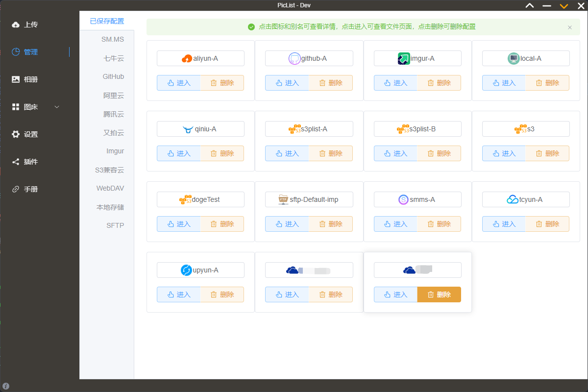Screen dimensions: 588x392
Task: Click the info icon at bottom left
Action: coord(5,385)
